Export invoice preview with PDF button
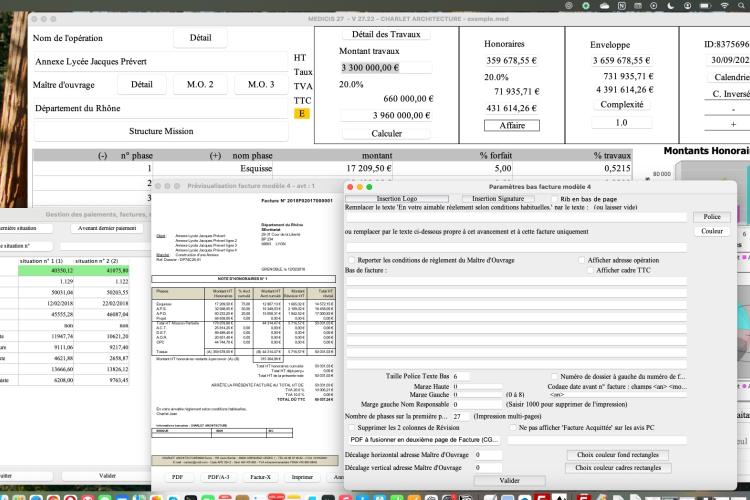The image size is (750, 500). (177, 477)
